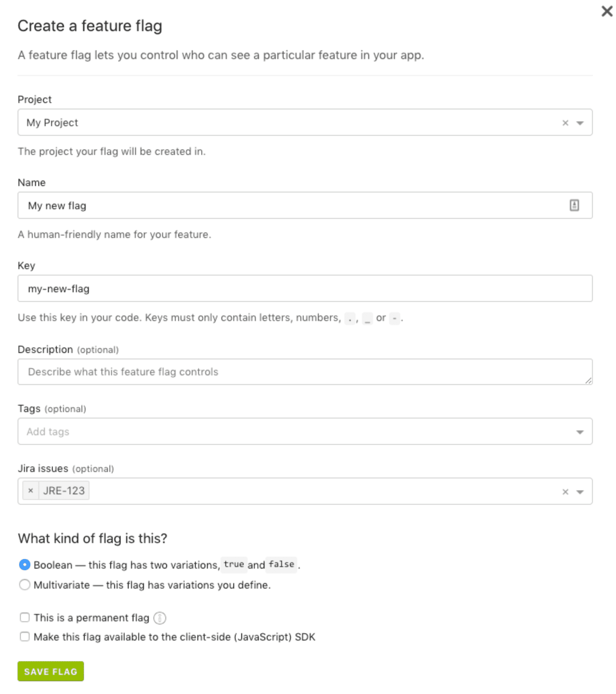This screenshot has width=616, height=694.
Task: Close the Create a feature flag dialog
Action: click(606, 12)
